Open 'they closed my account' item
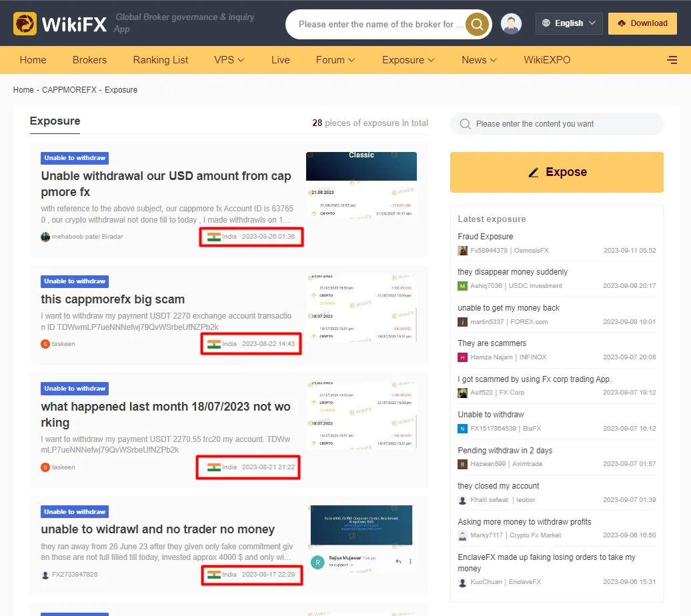Screen dimensions: 691x616 click(x=498, y=486)
